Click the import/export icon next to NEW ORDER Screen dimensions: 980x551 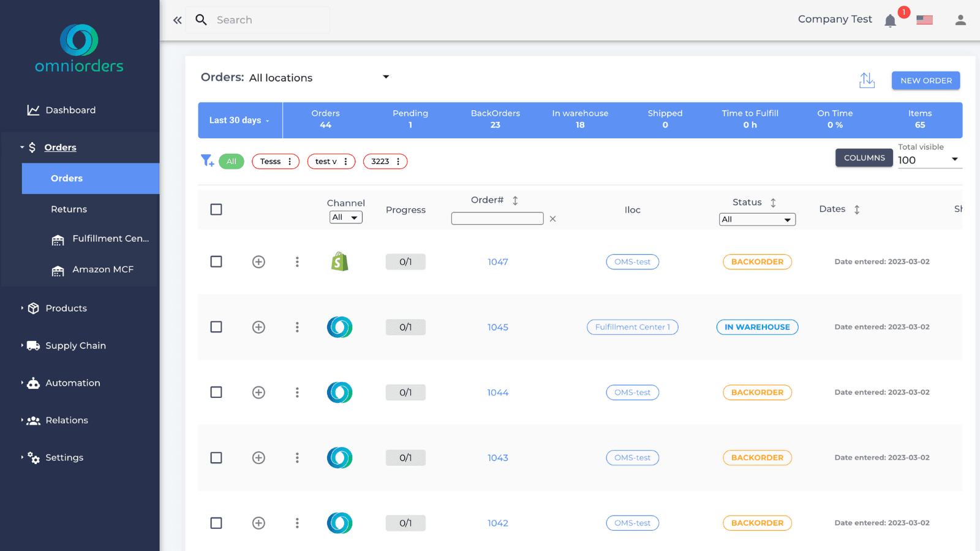pos(867,80)
